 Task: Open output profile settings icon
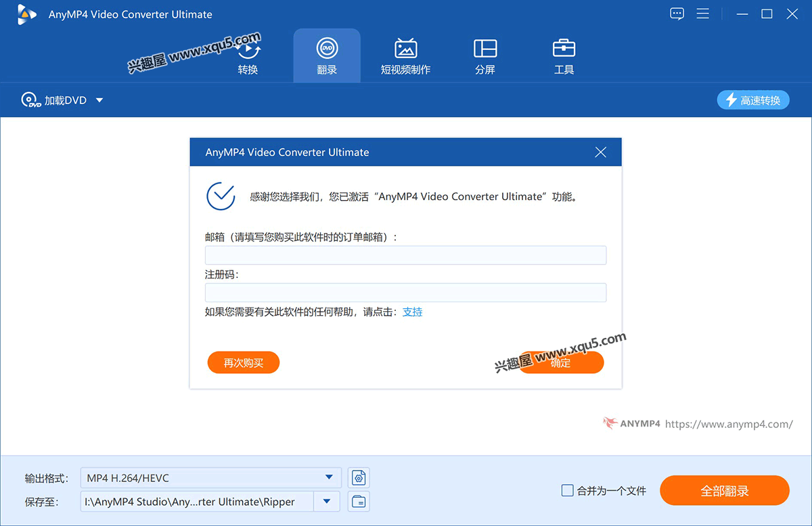click(x=359, y=478)
